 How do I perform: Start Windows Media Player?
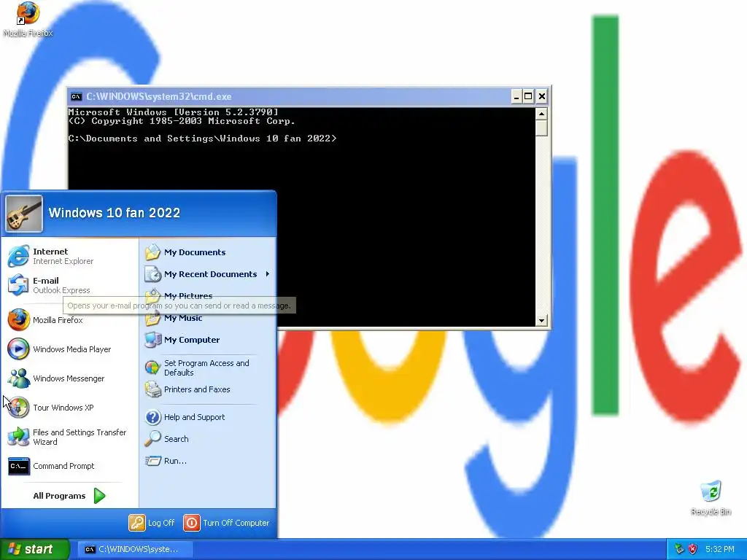71,349
